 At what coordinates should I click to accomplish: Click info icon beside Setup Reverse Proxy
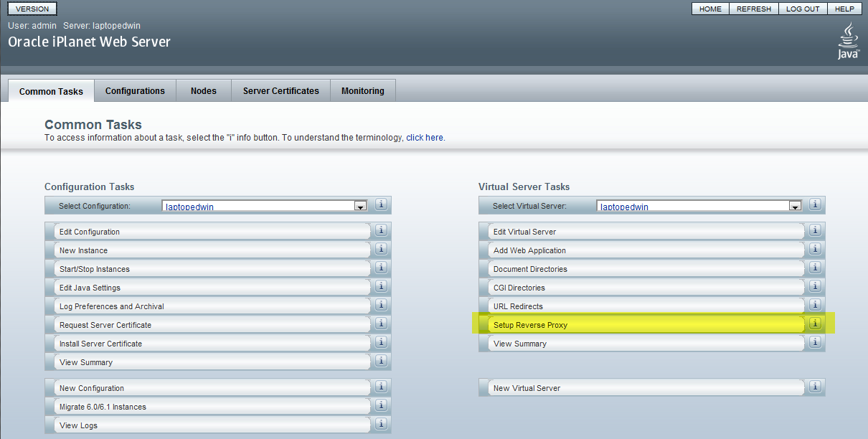pos(815,324)
